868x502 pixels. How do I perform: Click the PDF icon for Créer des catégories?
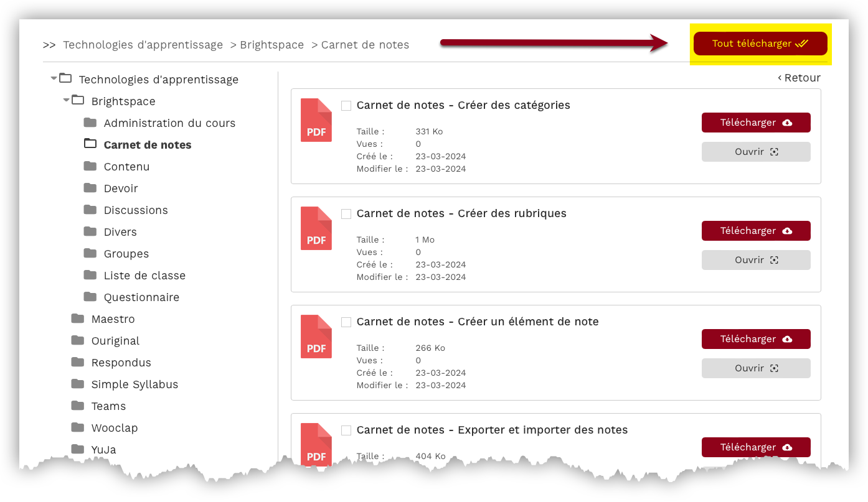point(316,120)
